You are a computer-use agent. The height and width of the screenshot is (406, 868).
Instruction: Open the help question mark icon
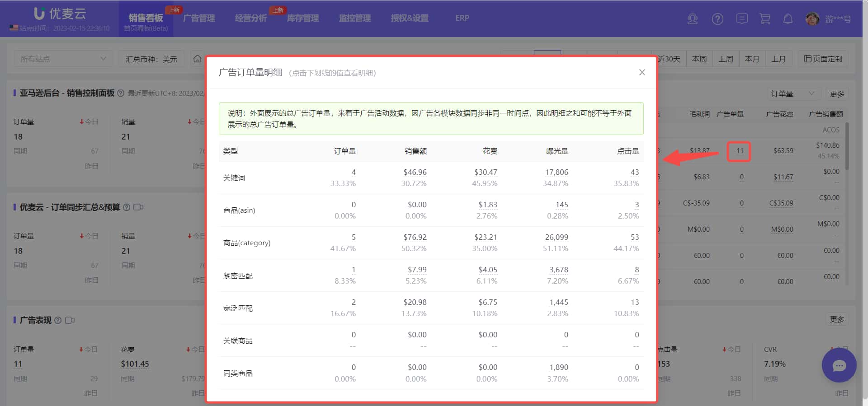click(717, 19)
